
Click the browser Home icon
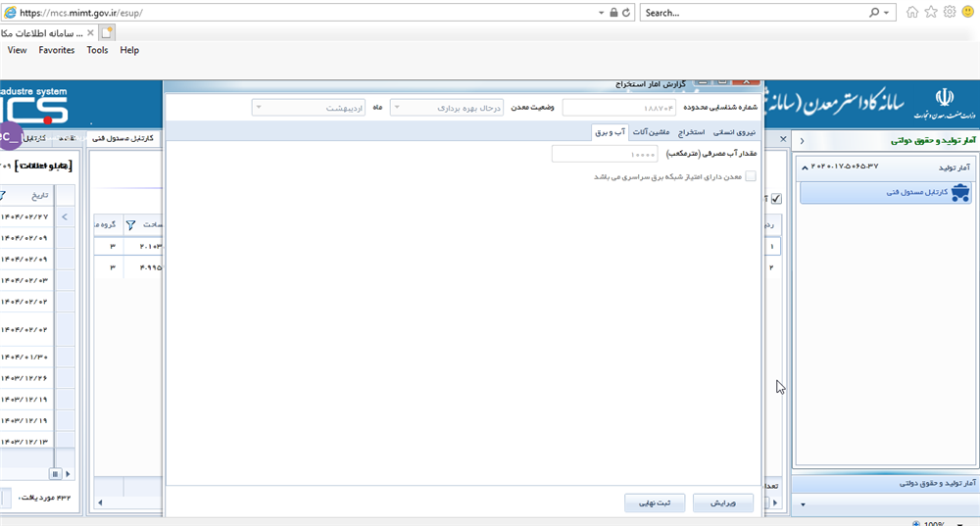click(912, 13)
